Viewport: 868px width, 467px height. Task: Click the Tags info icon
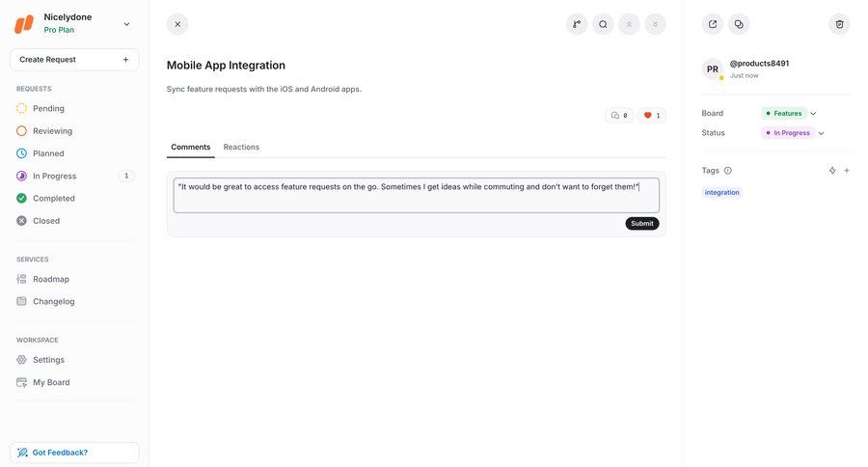pyautogui.click(x=728, y=171)
